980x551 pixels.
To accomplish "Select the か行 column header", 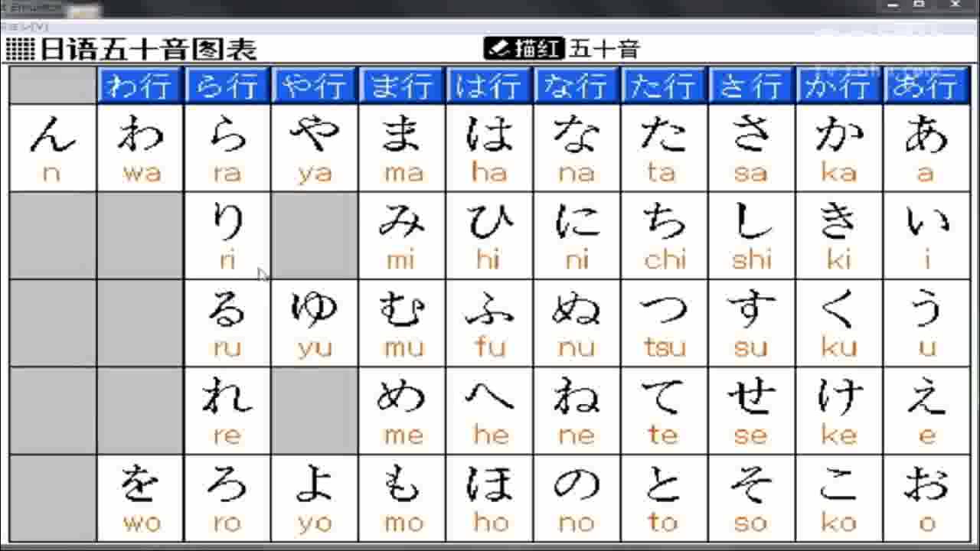I will tap(838, 86).
